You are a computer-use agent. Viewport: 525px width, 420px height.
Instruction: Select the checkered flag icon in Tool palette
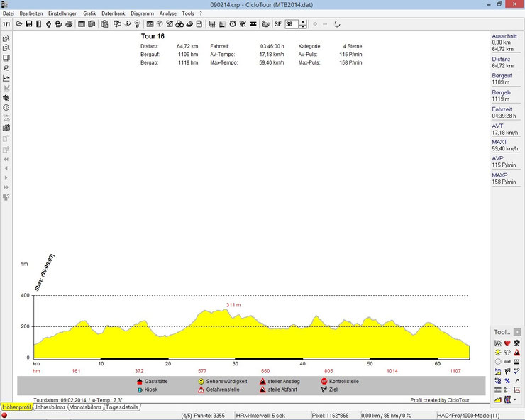pos(507,371)
